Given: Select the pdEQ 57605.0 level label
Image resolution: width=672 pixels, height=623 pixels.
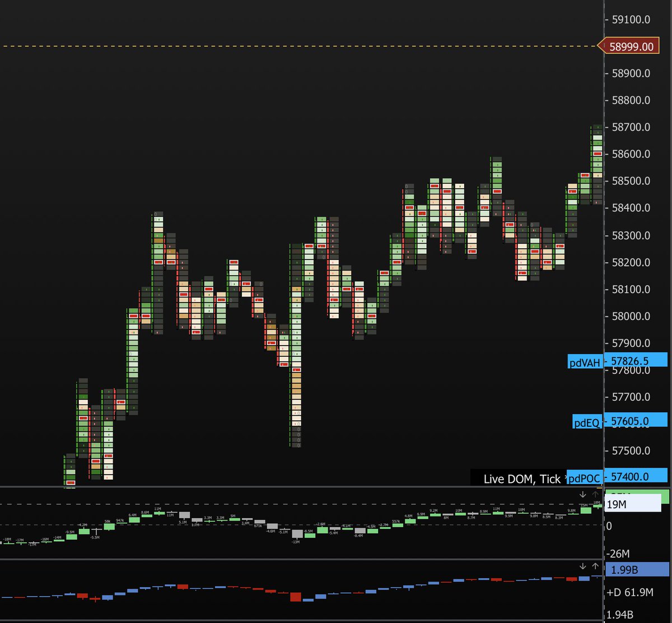Looking at the screenshot, I should 620,421.
